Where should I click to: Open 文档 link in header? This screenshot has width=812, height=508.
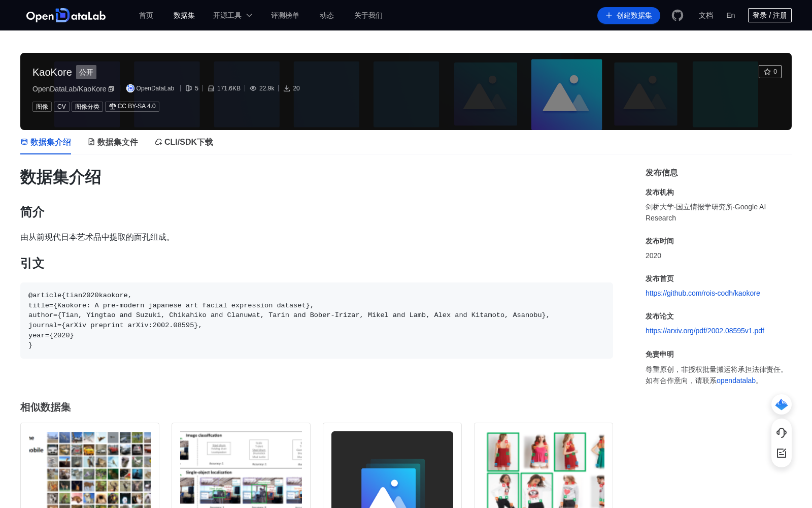pos(706,15)
